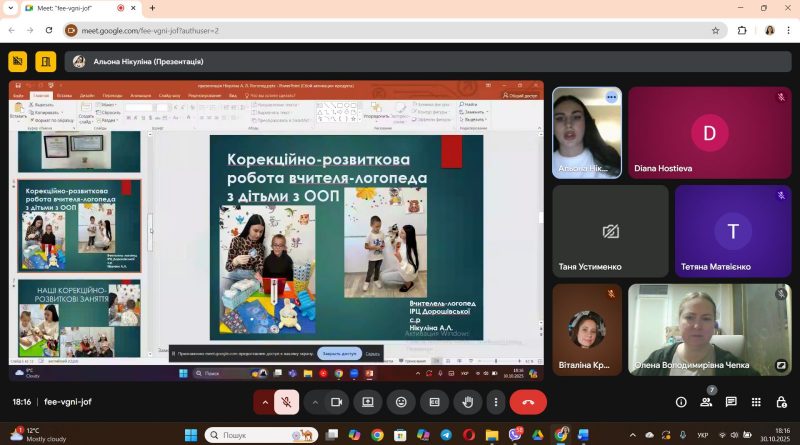The width and height of the screenshot is (800, 445).
Task: Expand video settings arrow beside camera
Action: tap(315, 402)
